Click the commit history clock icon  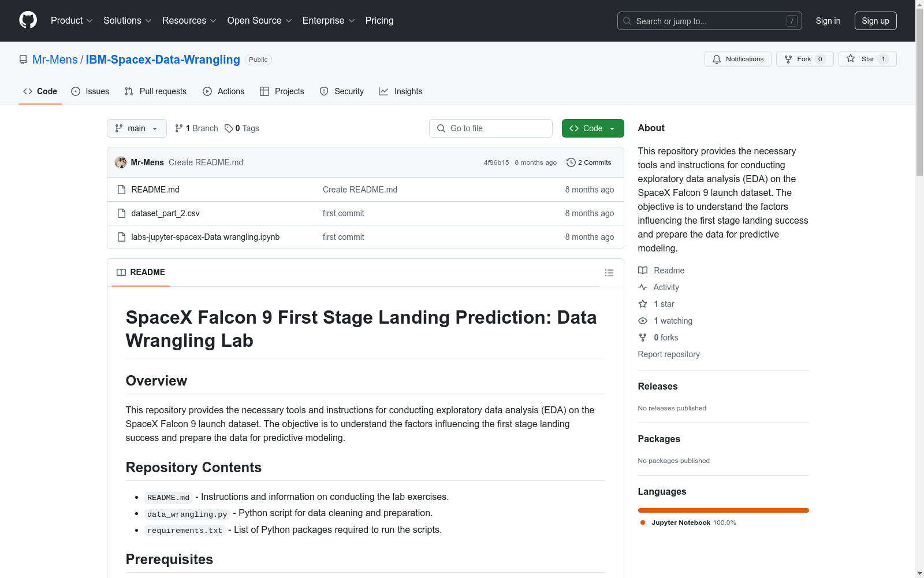571,162
